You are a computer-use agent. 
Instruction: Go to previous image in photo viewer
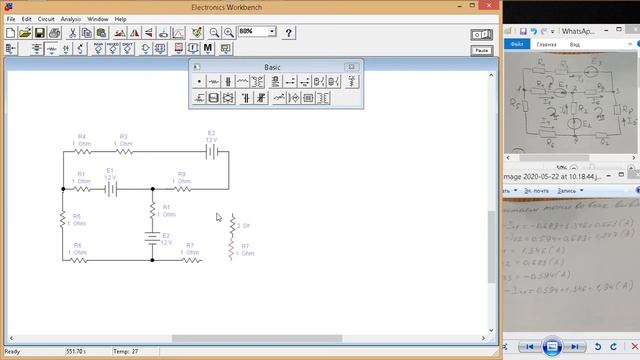coord(530,347)
